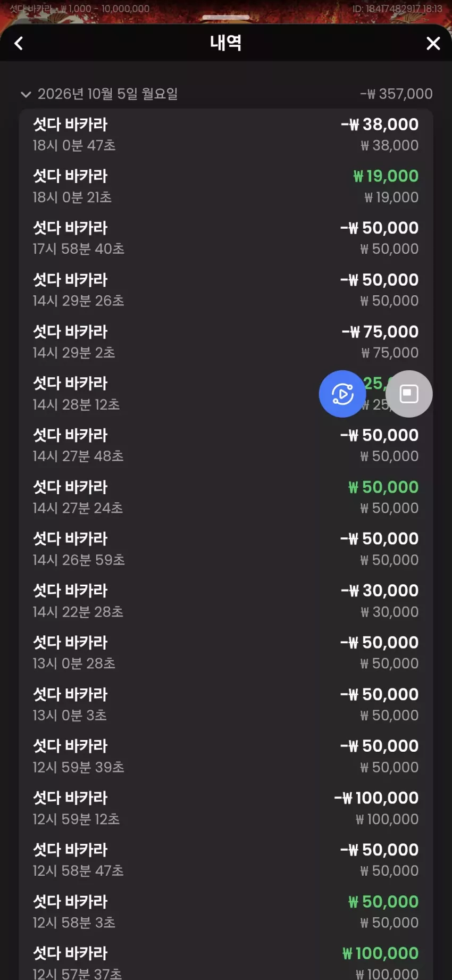Select the 14시 27분 24초 winning entry
This screenshot has width=452, height=980.
pyautogui.click(x=226, y=497)
